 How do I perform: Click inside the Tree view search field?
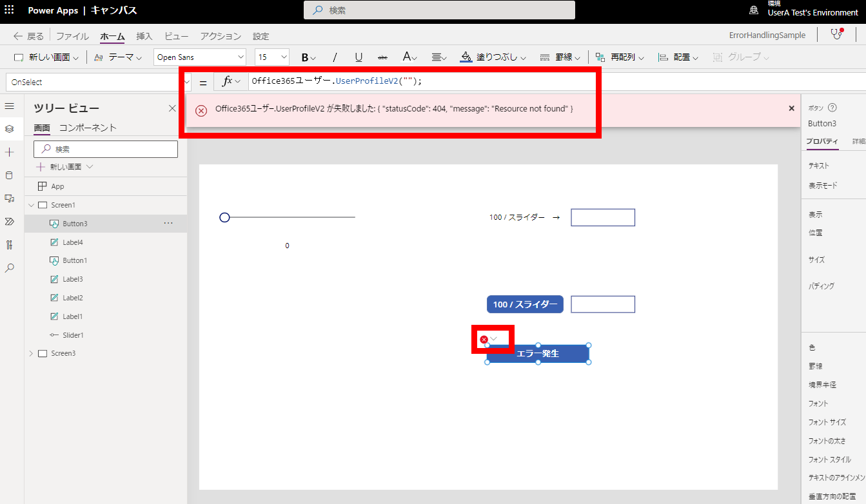[105, 149]
